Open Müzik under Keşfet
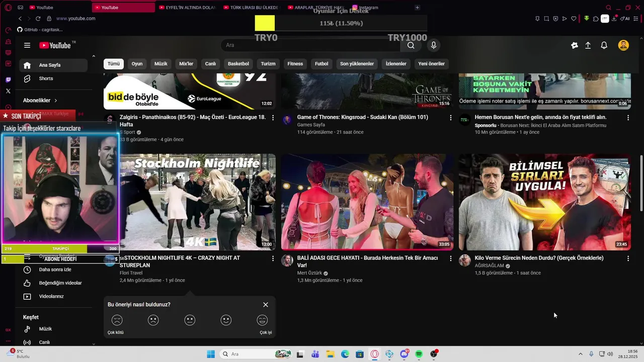The width and height of the screenshot is (644, 362). click(54, 329)
